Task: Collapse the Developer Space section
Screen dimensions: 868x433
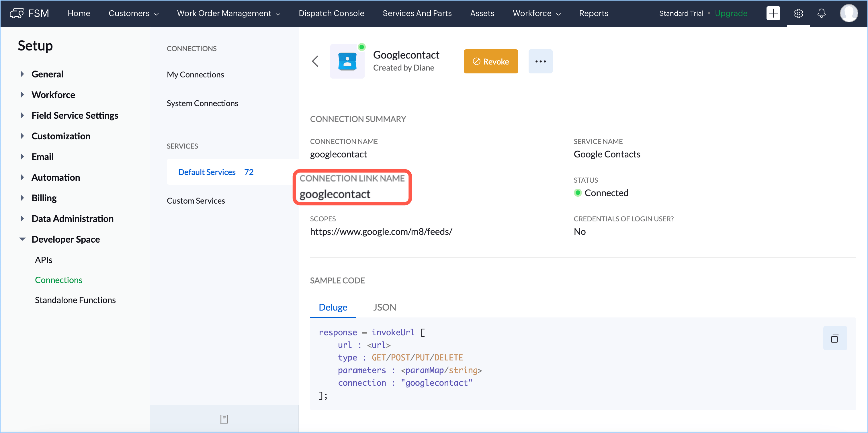Action: [22, 239]
